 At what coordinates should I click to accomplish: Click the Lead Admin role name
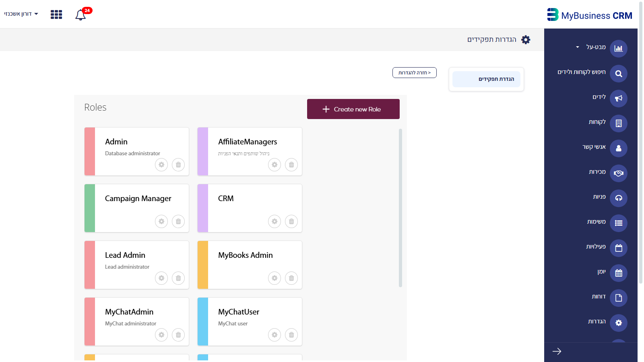point(125,255)
